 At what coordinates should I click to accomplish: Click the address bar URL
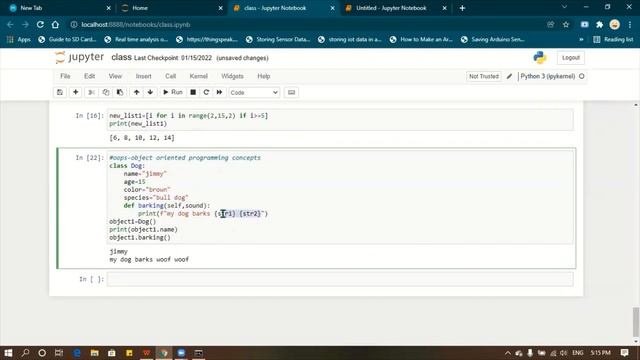tap(136, 24)
